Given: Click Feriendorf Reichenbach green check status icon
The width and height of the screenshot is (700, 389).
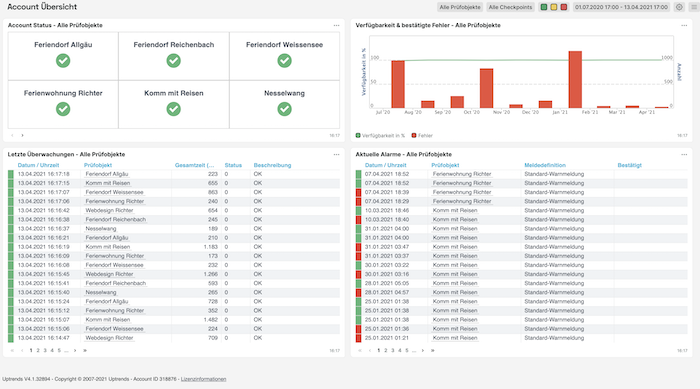Looking at the screenshot, I should (x=174, y=60).
